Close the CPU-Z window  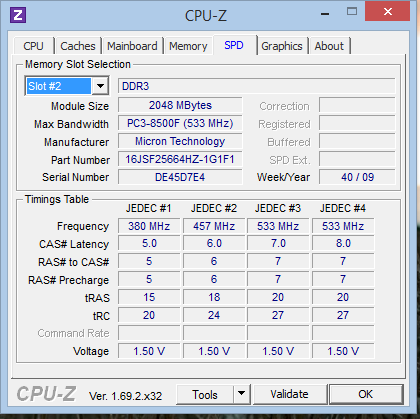(x=387, y=12)
